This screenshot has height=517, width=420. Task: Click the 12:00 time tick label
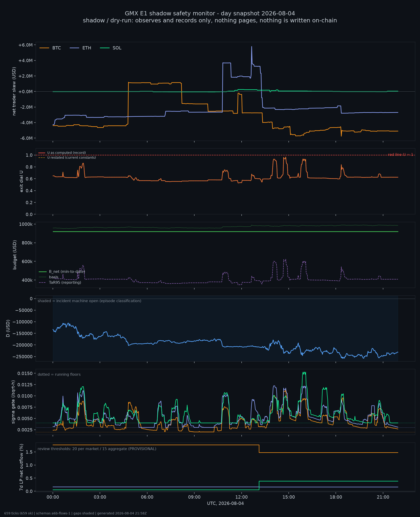241,497
